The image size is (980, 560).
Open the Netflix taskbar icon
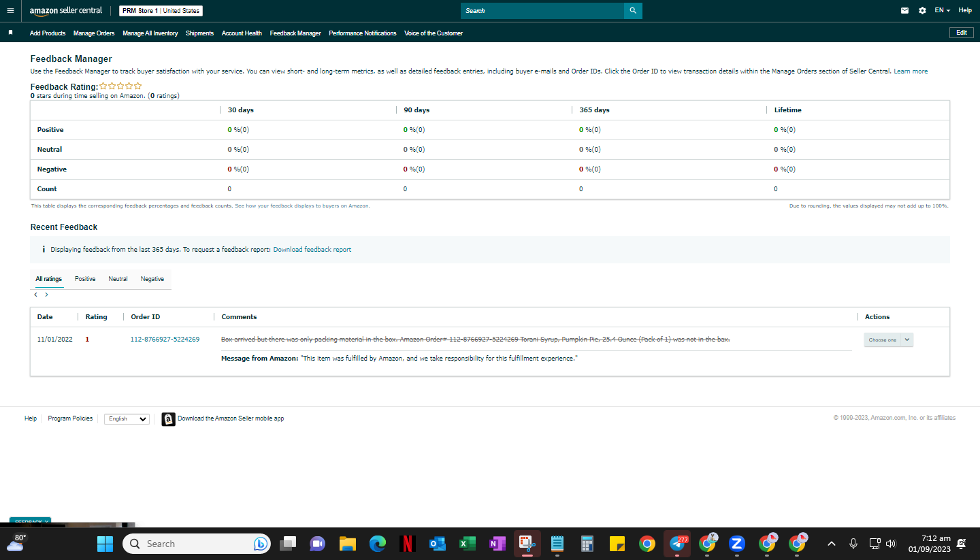click(407, 544)
